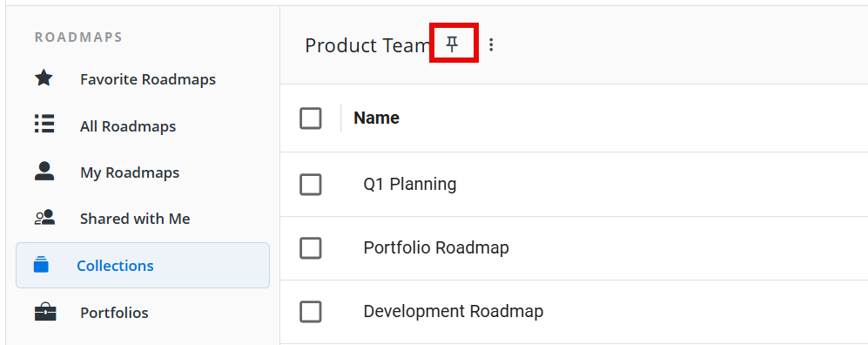Click the list icon for All Roadmaps
The height and width of the screenshot is (345, 868).
click(44, 124)
